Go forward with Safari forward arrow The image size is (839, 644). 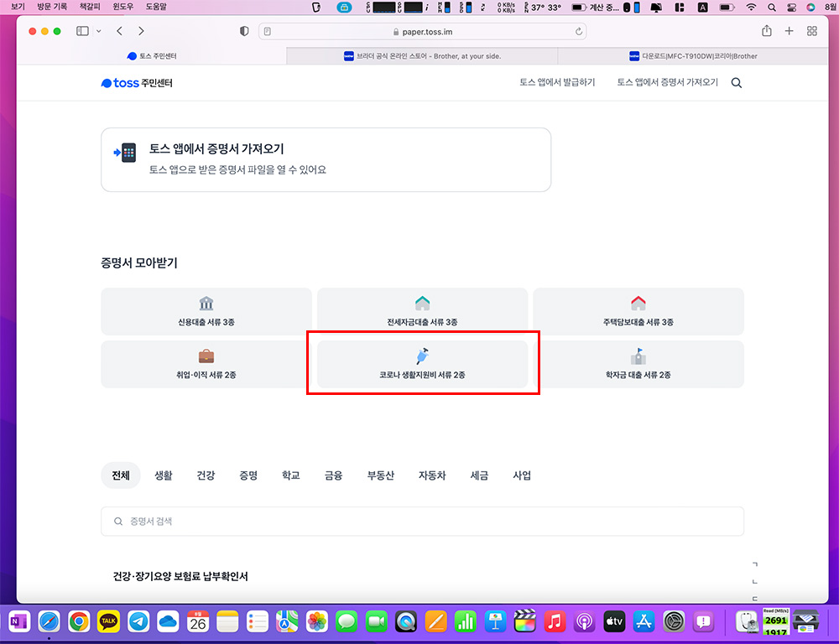pos(141,31)
